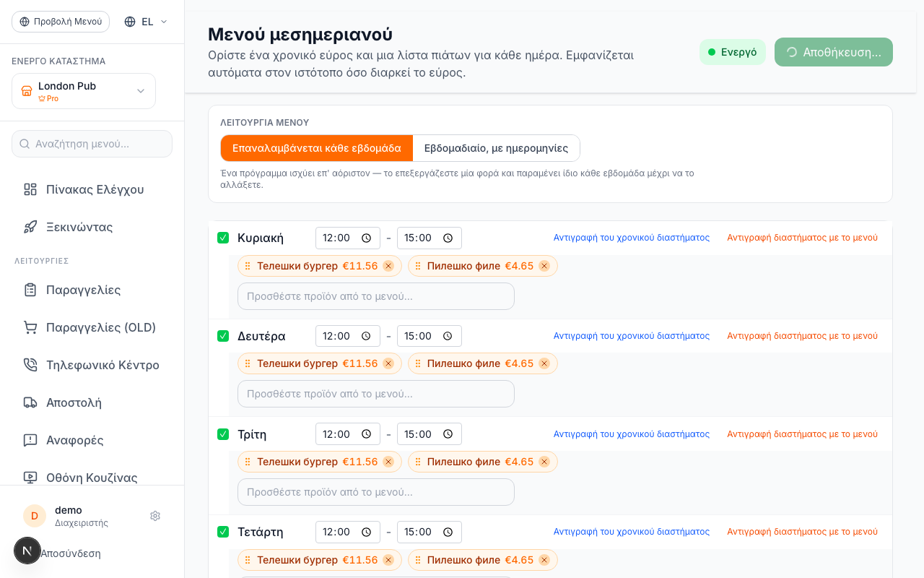This screenshot has width=924, height=578.
Task: Click the Οθόνη Κουζίνας monitor icon
Action: [x=30, y=478]
